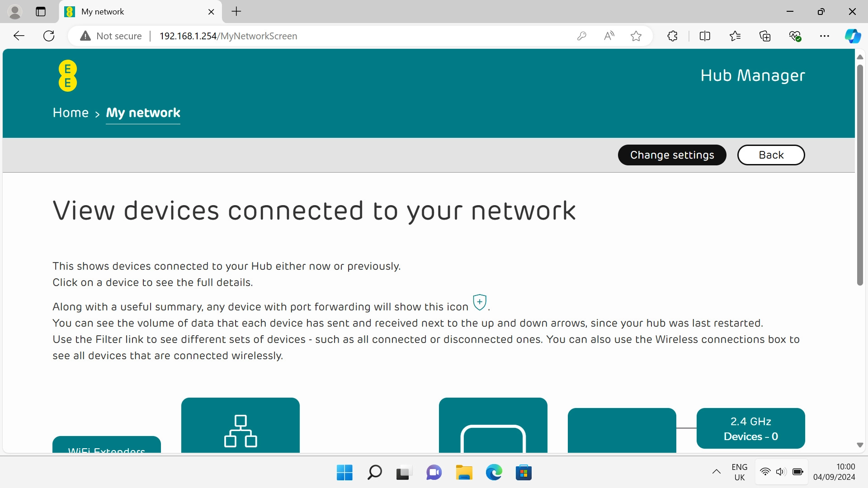The width and height of the screenshot is (868, 488).
Task: Click the EE logo
Action: 67,75
